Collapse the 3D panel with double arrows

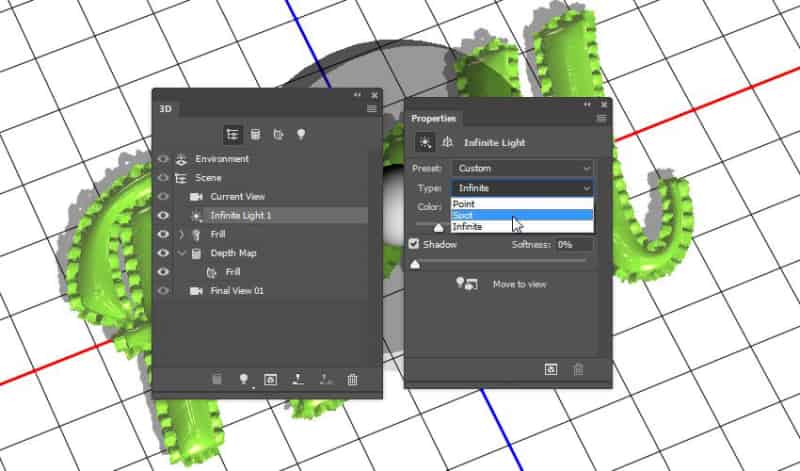click(x=357, y=95)
